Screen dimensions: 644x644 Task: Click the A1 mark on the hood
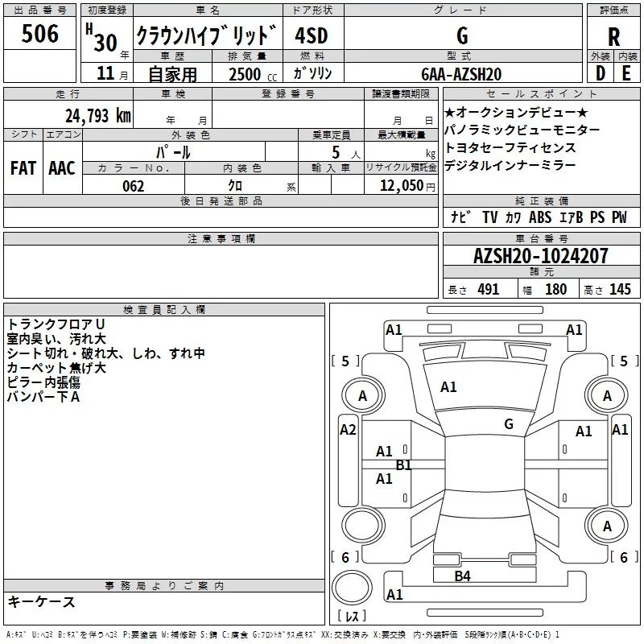tap(448, 387)
